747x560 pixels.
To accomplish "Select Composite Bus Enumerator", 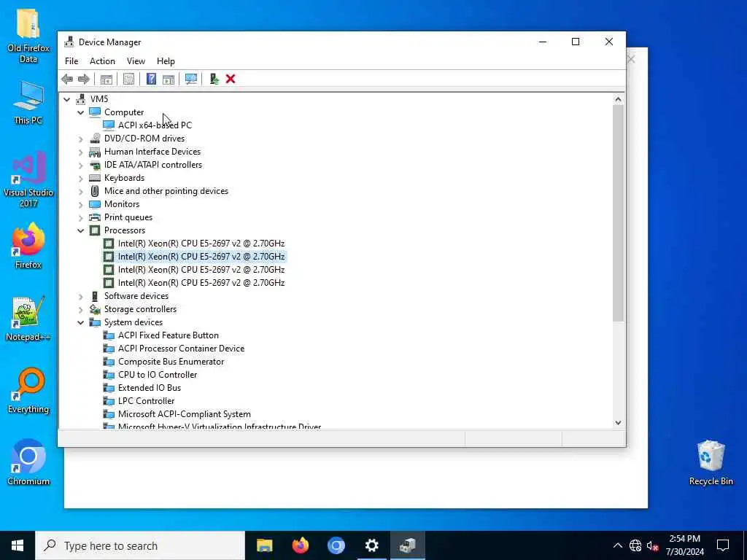I will coord(171,362).
